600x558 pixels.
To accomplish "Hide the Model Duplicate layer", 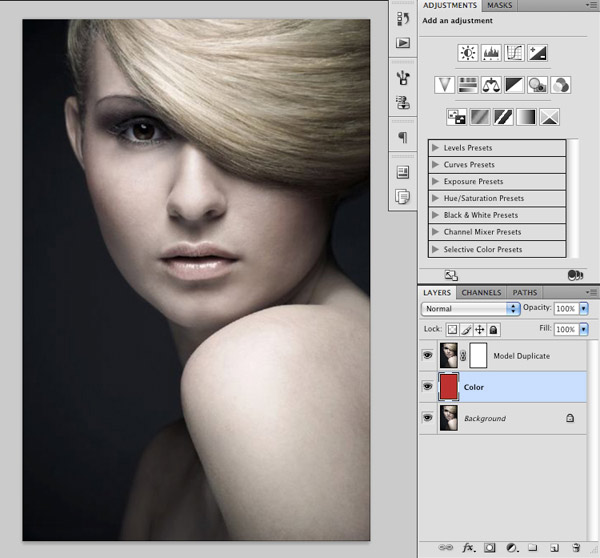I will [428, 355].
